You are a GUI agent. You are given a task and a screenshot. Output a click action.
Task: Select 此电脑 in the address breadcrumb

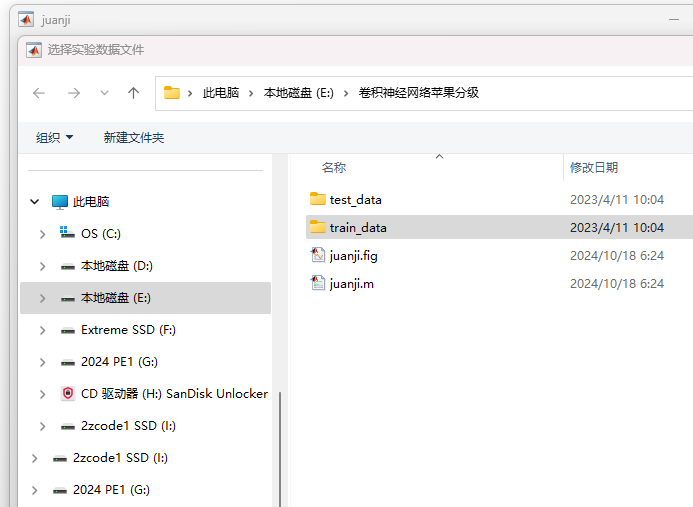click(x=221, y=93)
